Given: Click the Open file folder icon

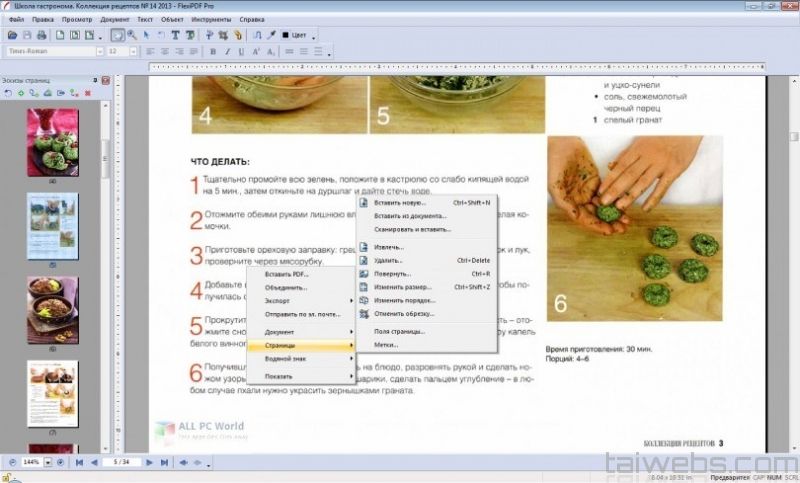Looking at the screenshot, I should coord(12,35).
